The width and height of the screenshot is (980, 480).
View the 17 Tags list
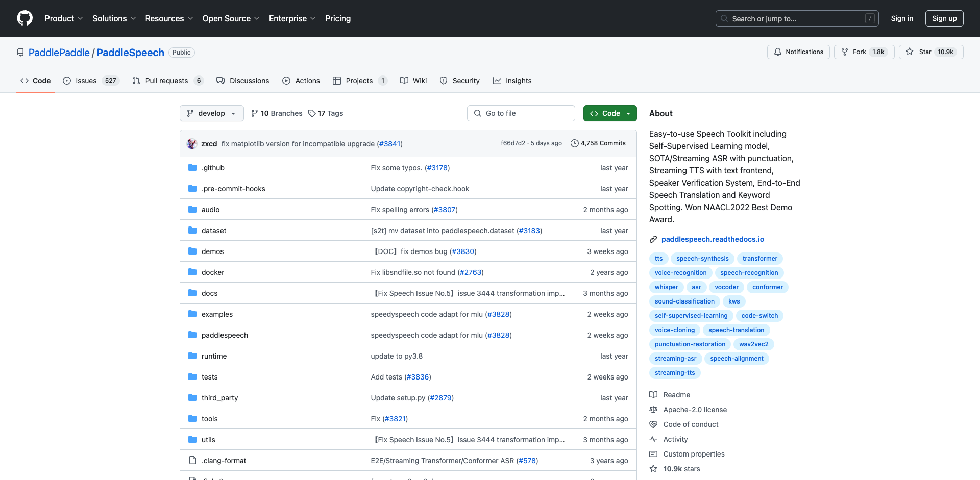click(x=326, y=113)
